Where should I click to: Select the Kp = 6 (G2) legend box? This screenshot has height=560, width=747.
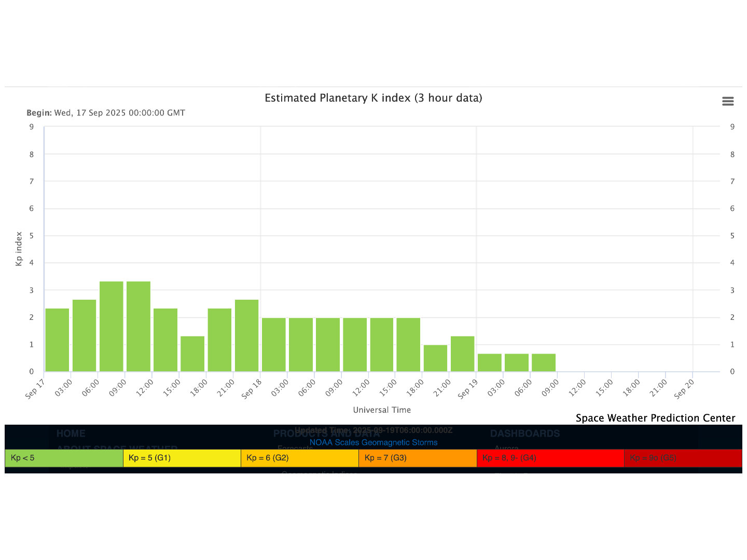(x=300, y=458)
